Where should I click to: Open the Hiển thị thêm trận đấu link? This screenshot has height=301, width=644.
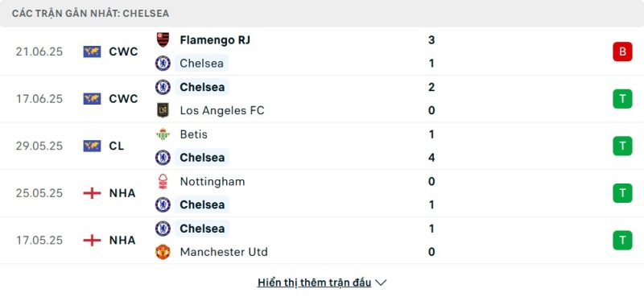314,282
